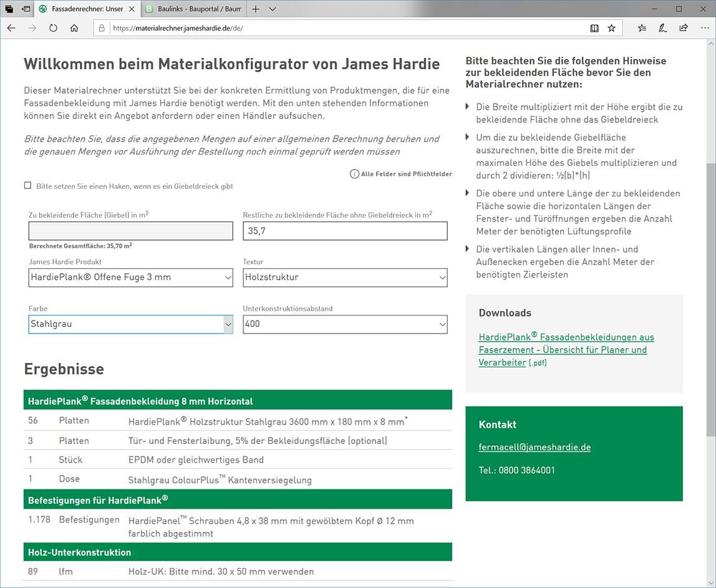Click the '1.178 Befestigungen' row
The image size is (716, 588).
[238, 526]
